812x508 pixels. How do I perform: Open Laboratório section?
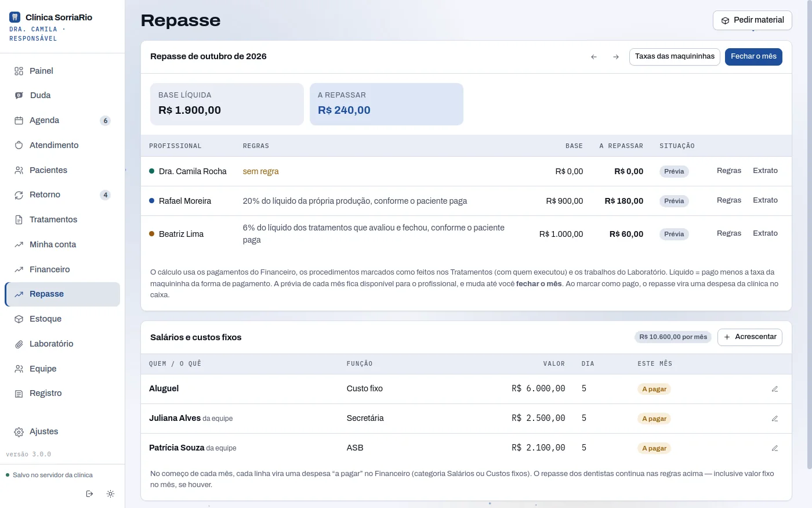[x=63, y=344]
